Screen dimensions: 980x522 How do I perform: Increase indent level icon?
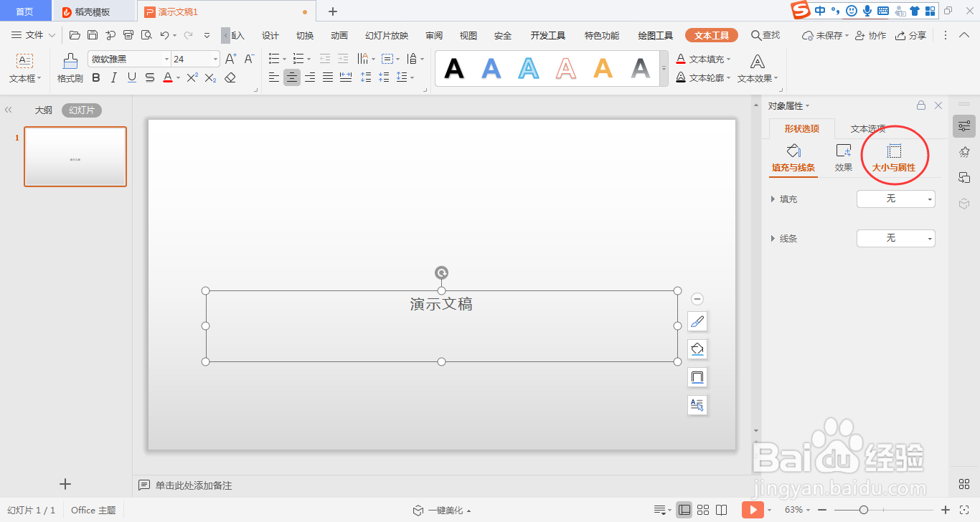[343, 59]
